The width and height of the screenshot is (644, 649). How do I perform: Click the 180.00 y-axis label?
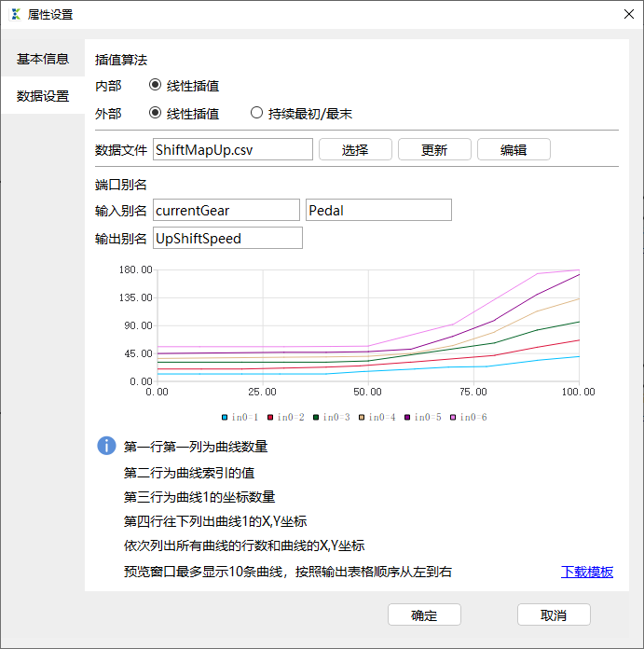click(x=136, y=269)
